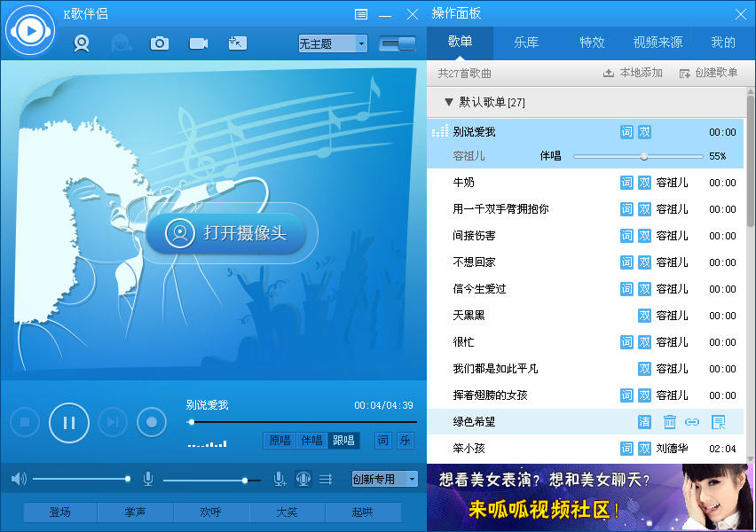This screenshot has width=756, height=532.
Task: Switch to the 视频来源 tab
Action: pyautogui.click(x=658, y=43)
